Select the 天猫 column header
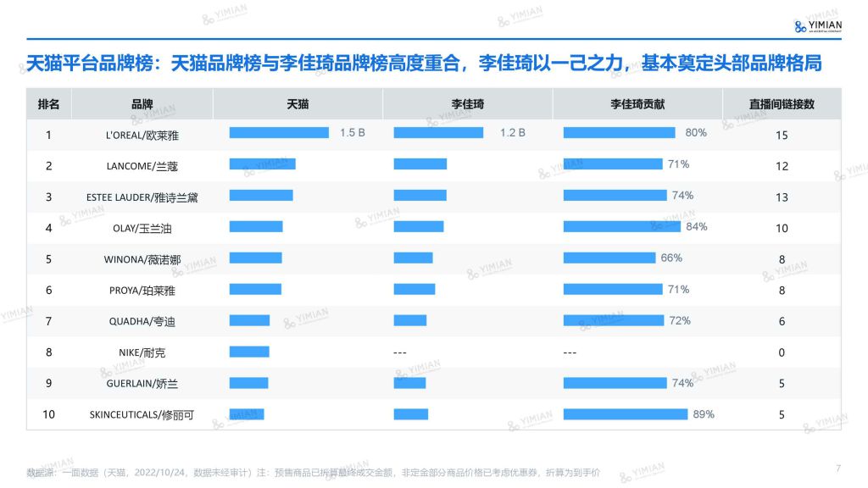This screenshot has width=868, height=488. tap(298, 104)
